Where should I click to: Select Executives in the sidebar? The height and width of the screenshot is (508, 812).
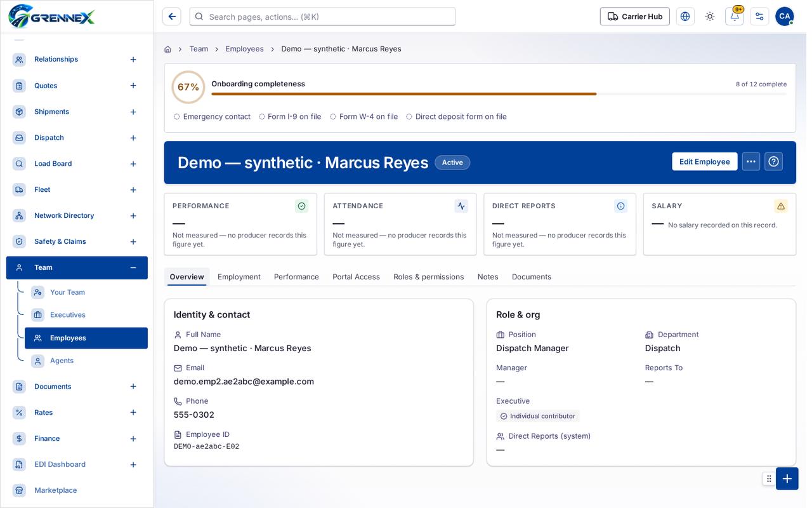coord(86,315)
